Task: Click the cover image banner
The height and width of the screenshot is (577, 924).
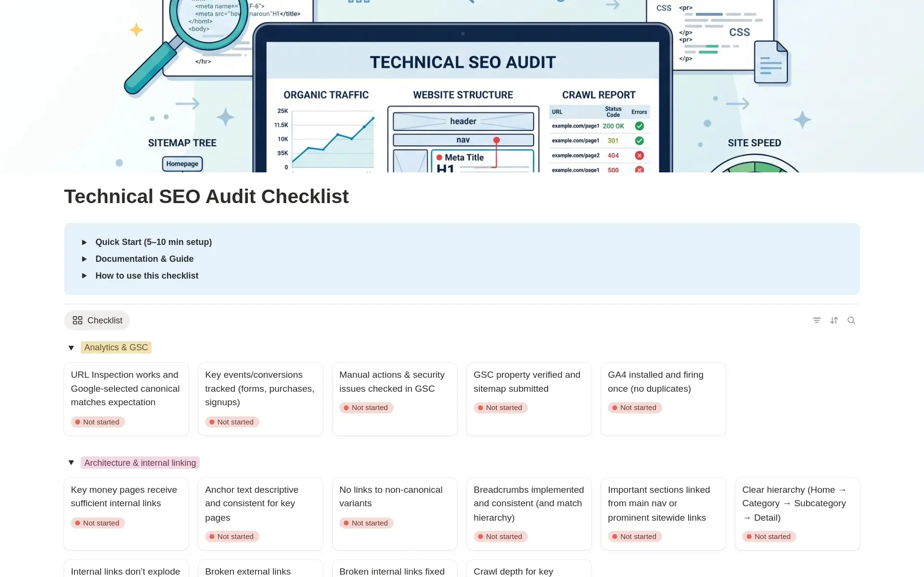Action: [x=462, y=86]
